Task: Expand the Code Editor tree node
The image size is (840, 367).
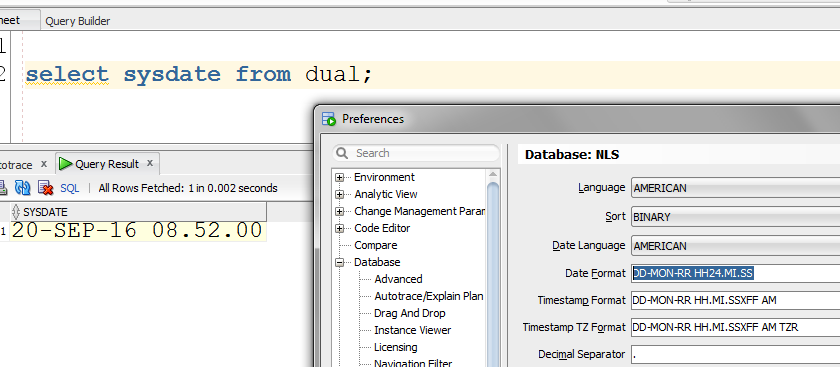Action: 340,229
